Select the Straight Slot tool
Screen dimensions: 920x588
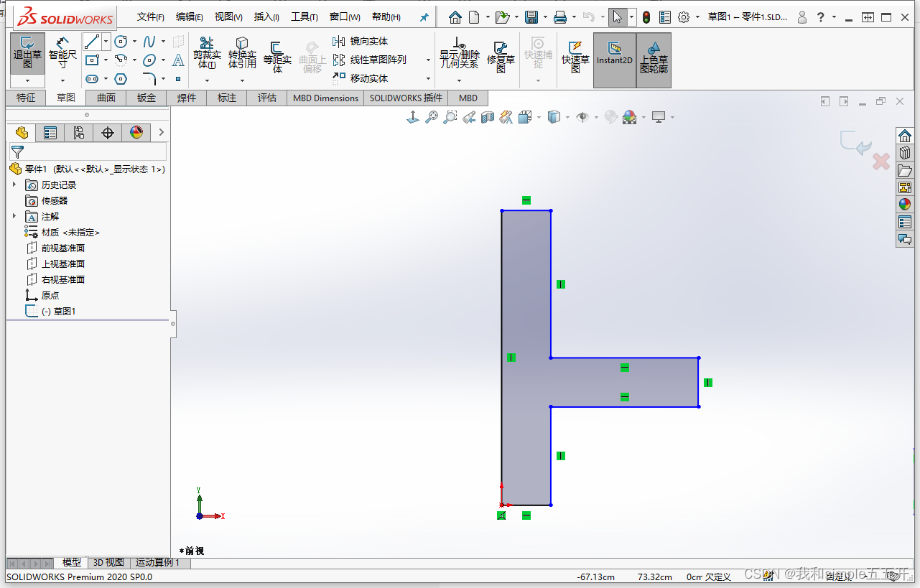point(92,79)
